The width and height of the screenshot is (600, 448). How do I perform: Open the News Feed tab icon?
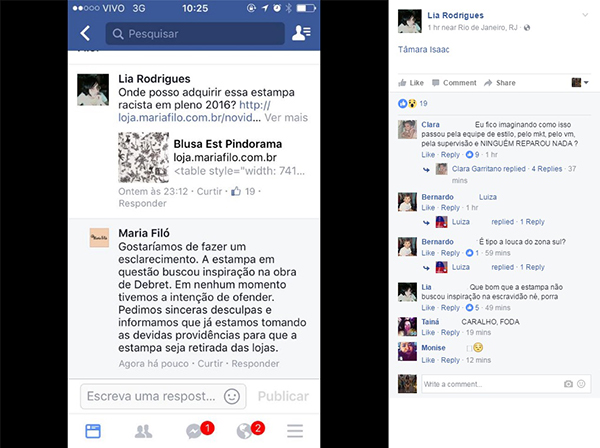[x=93, y=431]
